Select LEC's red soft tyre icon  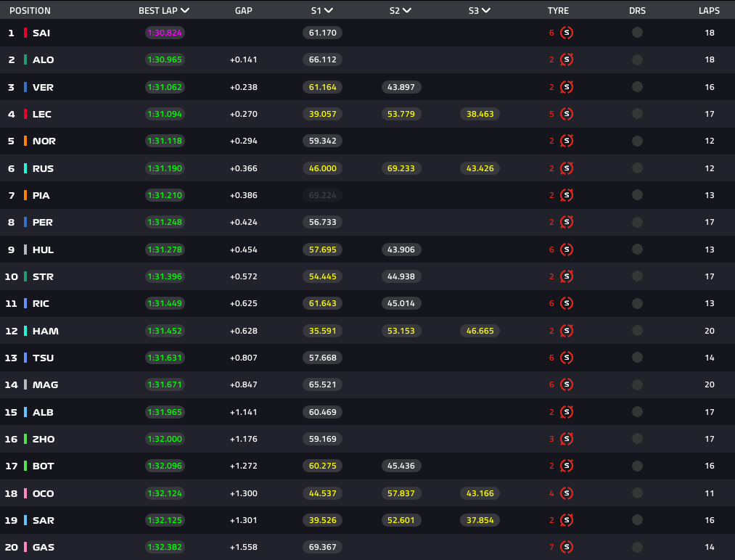(567, 114)
